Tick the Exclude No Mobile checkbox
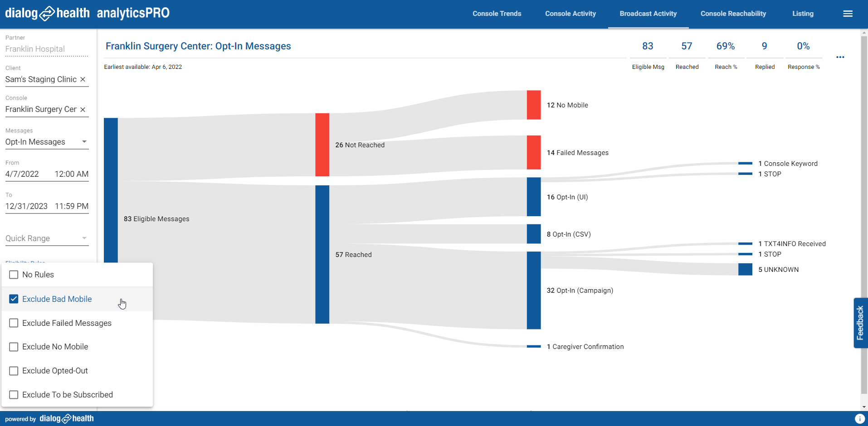Viewport: 868px width, 426px height. [14, 347]
